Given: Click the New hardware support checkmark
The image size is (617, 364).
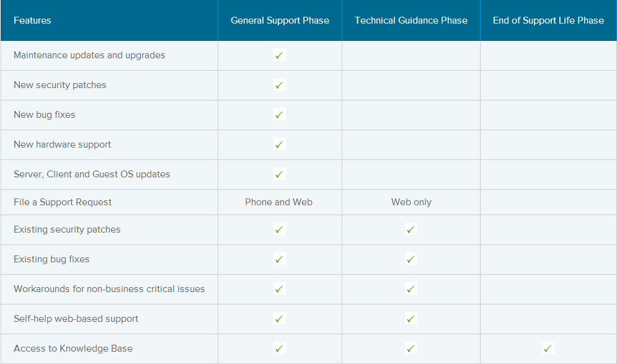Looking at the screenshot, I should coord(280,144).
